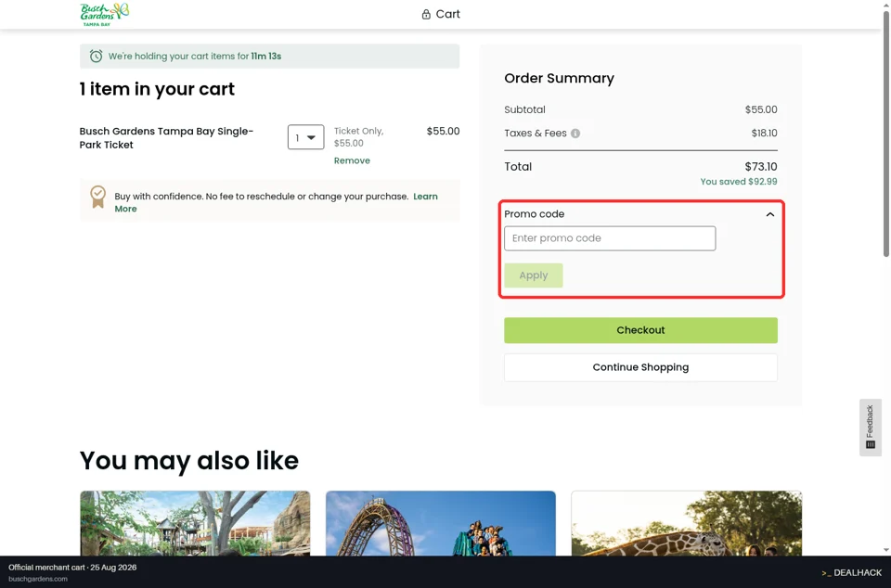This screenshot has height=588, width=891.
Task: Open the ticket quantity dropdown
Action: (x=305, y=137)
